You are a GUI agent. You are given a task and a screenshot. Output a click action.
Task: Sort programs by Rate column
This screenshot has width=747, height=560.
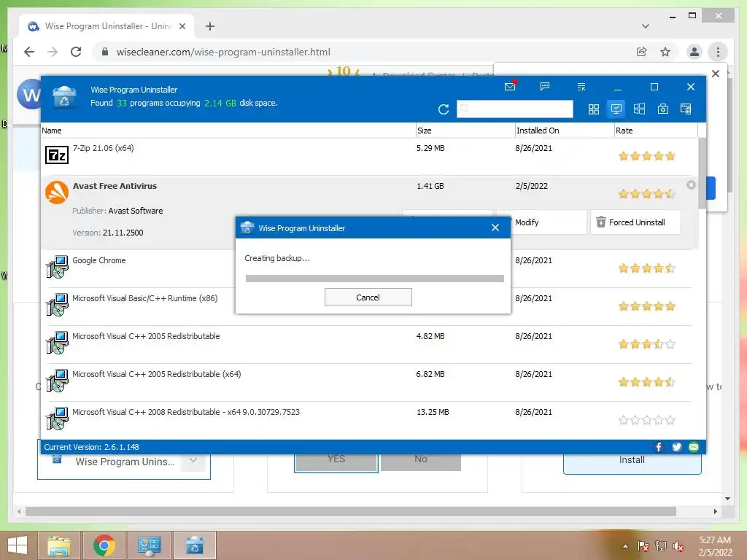tap(656, 131)
